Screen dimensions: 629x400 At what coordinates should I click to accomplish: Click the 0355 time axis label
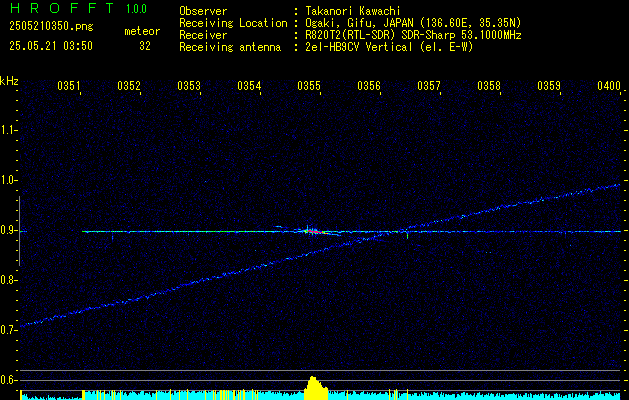click(x=309, y=85)
